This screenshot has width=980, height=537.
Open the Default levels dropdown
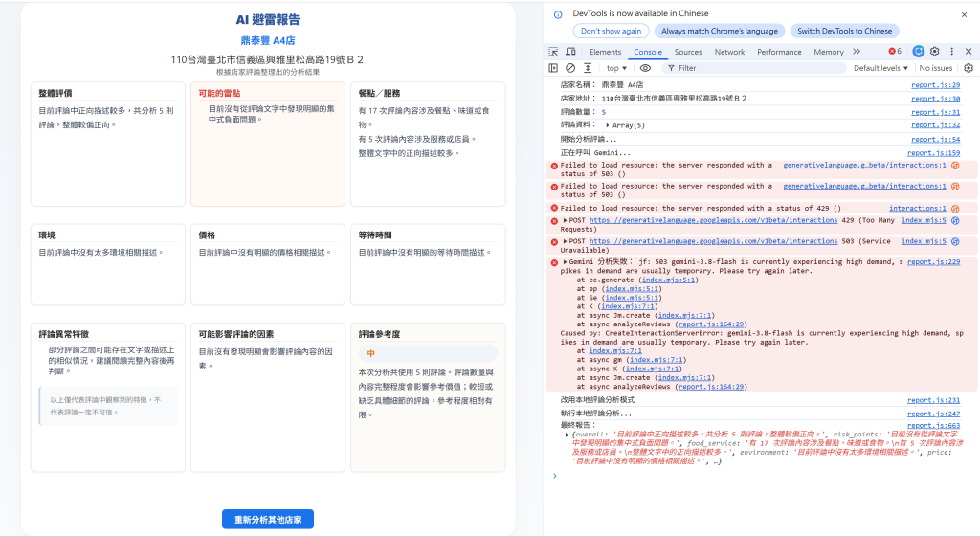click(x=880, y=68)
